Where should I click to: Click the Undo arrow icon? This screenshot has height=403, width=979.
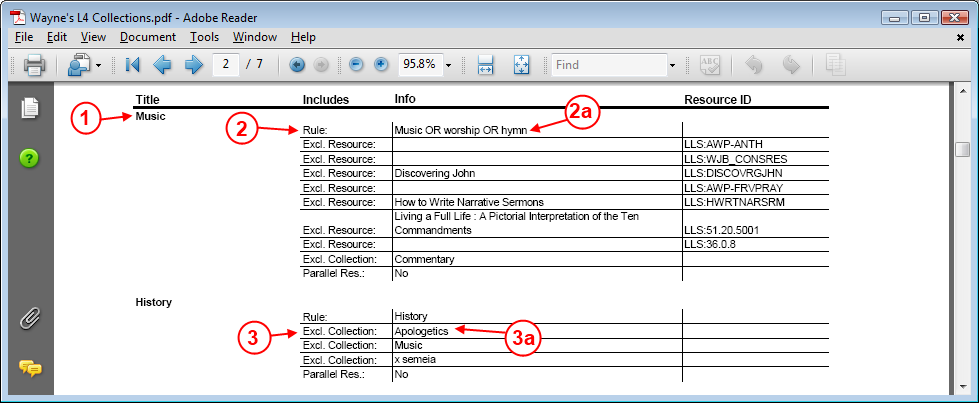coord(754,64)
